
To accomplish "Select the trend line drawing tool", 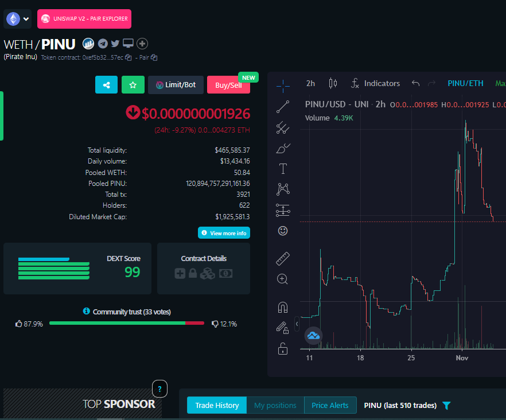I will [x=283, y=107].
